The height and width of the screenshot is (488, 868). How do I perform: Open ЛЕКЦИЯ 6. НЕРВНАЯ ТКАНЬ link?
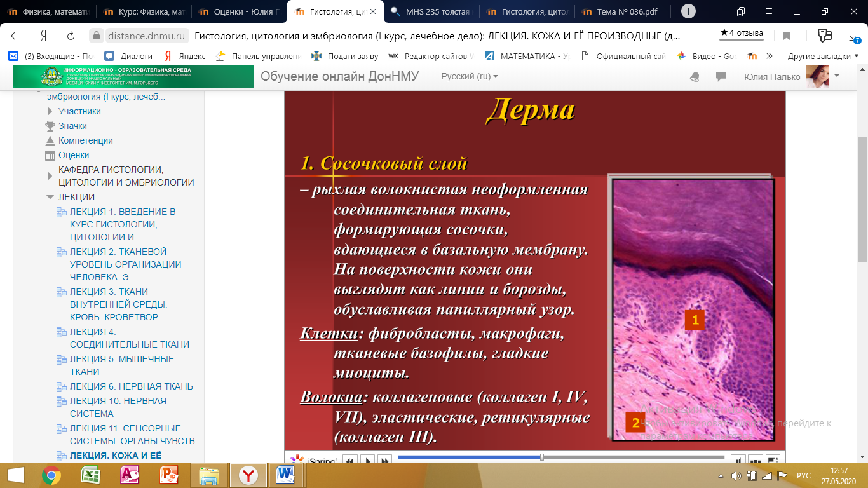[132, 386]
